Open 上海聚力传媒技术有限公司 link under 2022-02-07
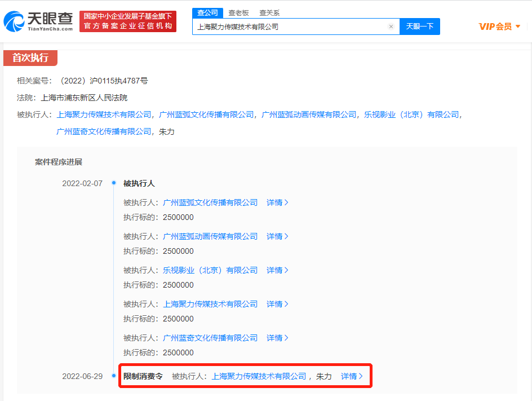 point(210,304)
